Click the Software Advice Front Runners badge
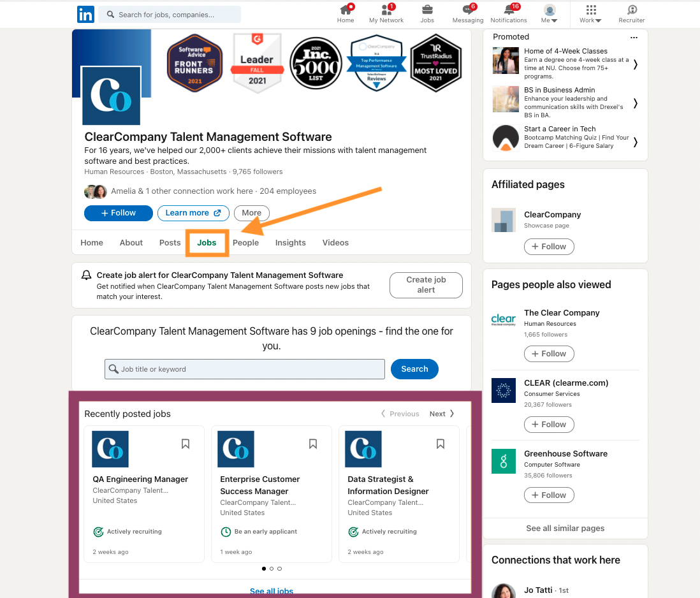 (194, 63)
